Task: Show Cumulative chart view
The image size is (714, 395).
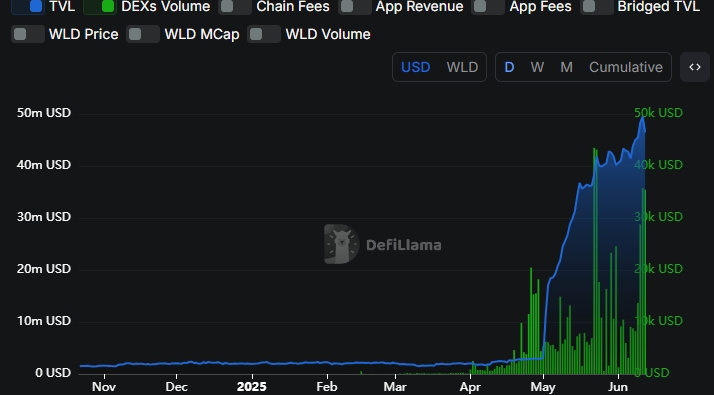Action: pos(626,67)
